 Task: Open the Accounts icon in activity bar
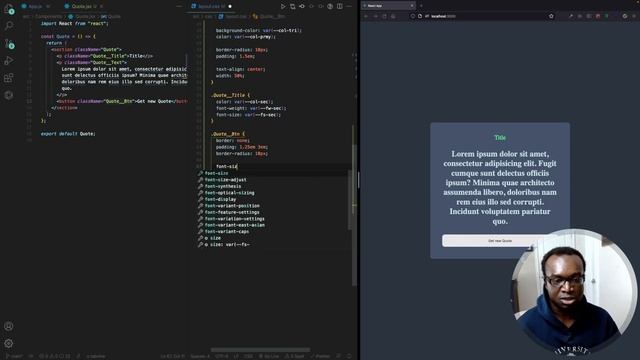(x=9, y=326)
